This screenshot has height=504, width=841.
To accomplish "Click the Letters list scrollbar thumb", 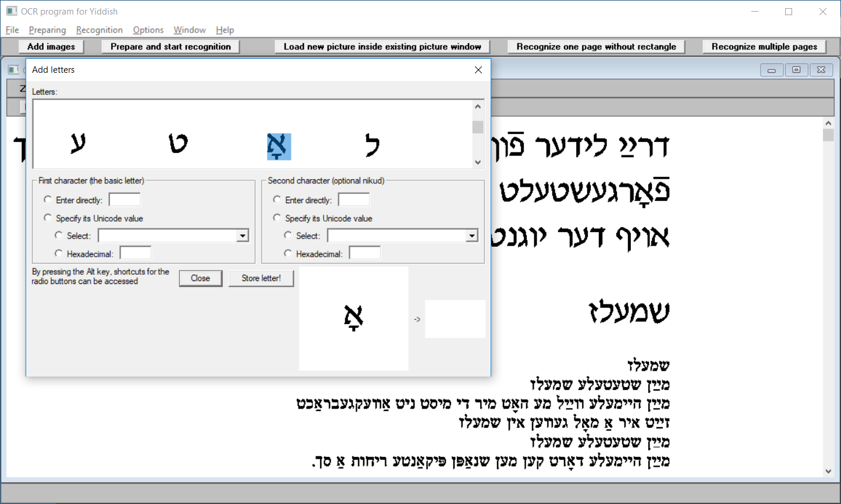I will coord(478,127).
